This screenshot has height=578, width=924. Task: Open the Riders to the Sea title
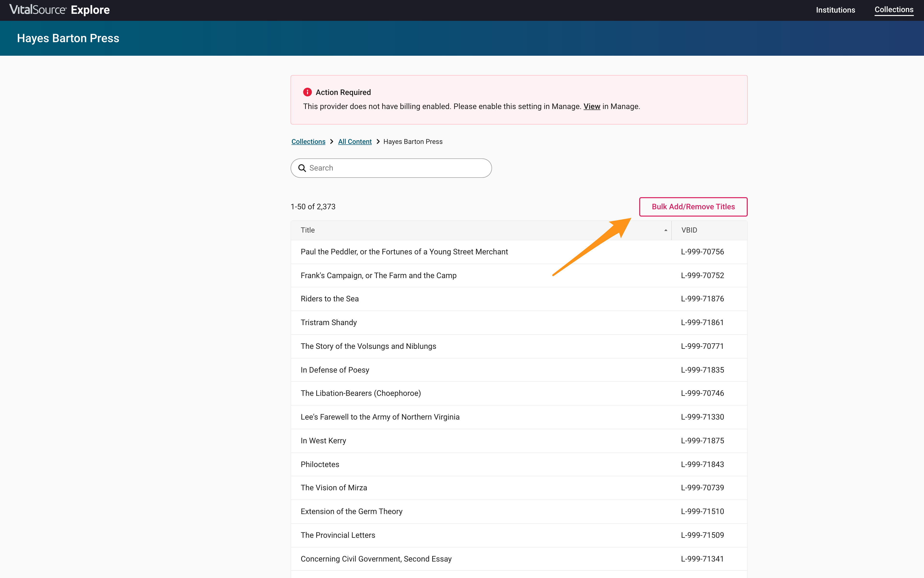coord(329,299)
